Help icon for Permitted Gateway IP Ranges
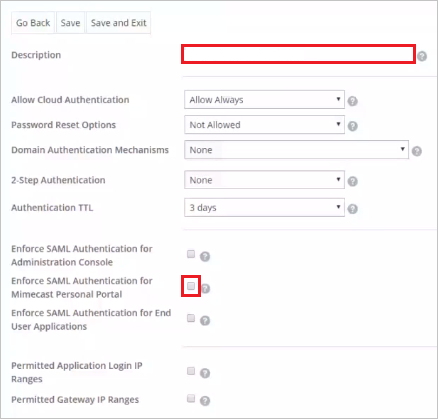Screen dimensions: 438x419 coord(205,400)
